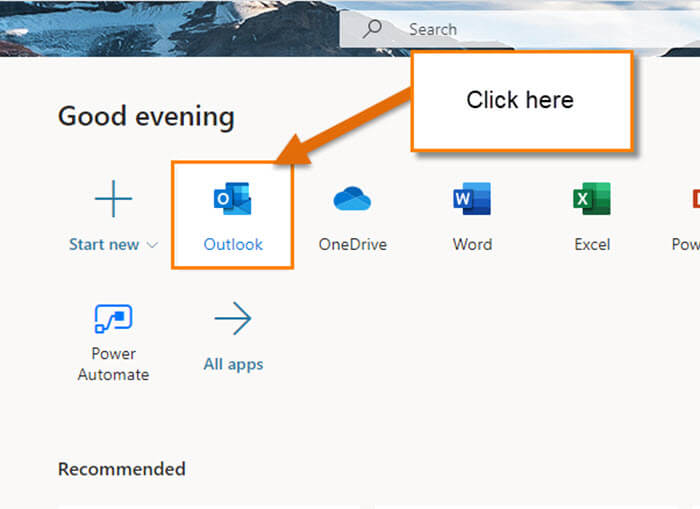Click the Start new label
700x509 pixels.
[x=104, y=245]
